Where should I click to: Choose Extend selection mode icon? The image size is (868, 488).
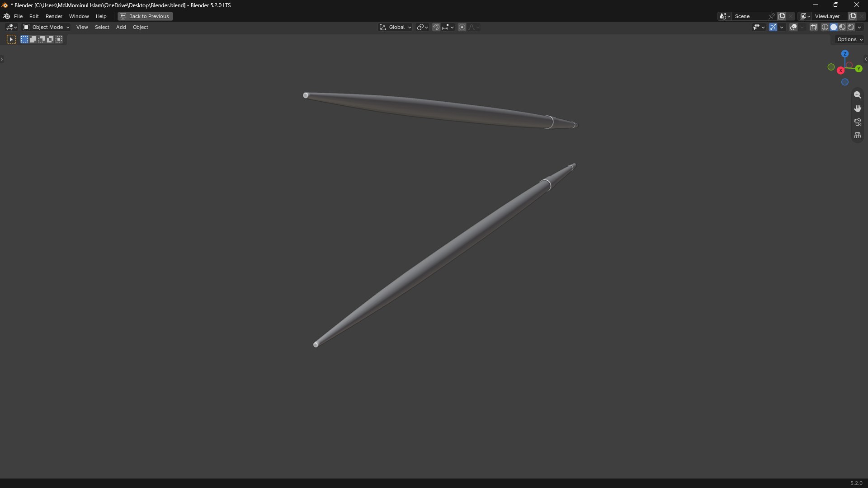(x=33, y=40)
